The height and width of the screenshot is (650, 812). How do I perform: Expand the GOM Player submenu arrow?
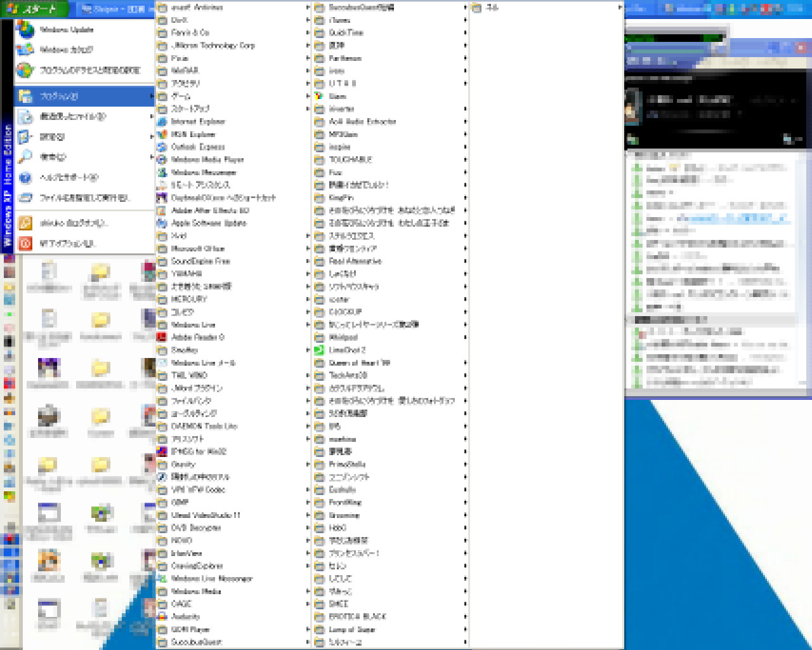point(308,629)
